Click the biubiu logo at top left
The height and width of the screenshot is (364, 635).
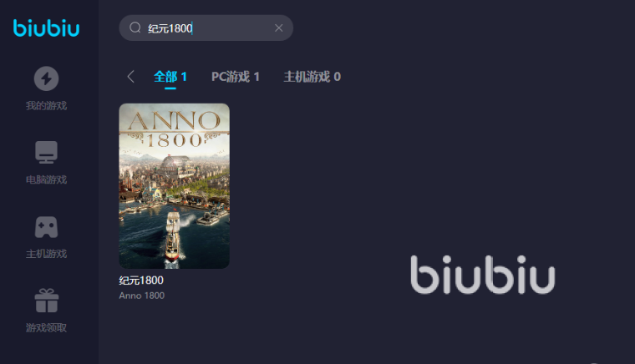[x=46, y=28]
